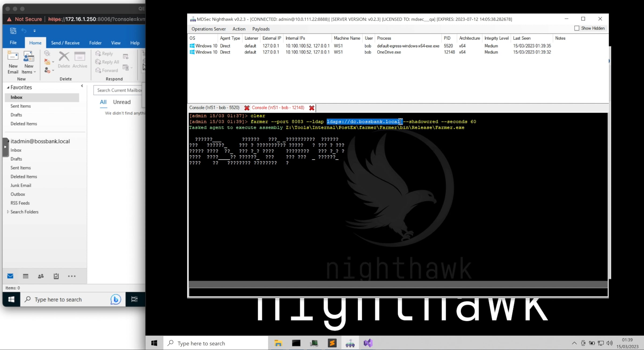The width and height of the screenshot is (644, 350).
Task: Open Tasks from Outlook navigation bar
Action: coord(56,276)
